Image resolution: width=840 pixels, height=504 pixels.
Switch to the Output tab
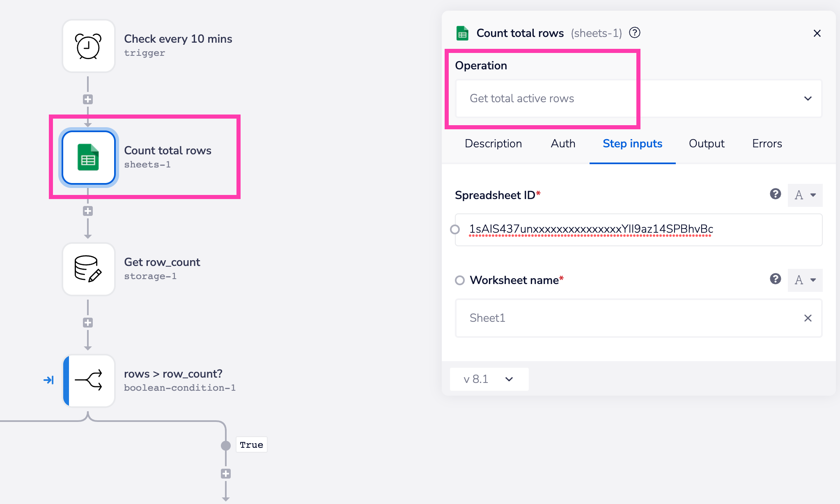(706, 144)
